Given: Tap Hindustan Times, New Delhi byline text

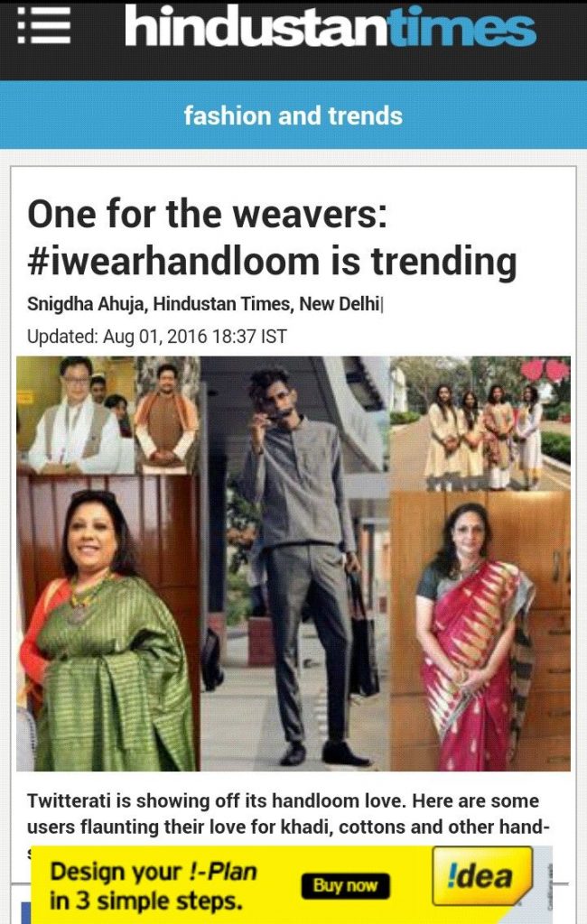Looking at the screenshot, I should click(x=266, y=304).
